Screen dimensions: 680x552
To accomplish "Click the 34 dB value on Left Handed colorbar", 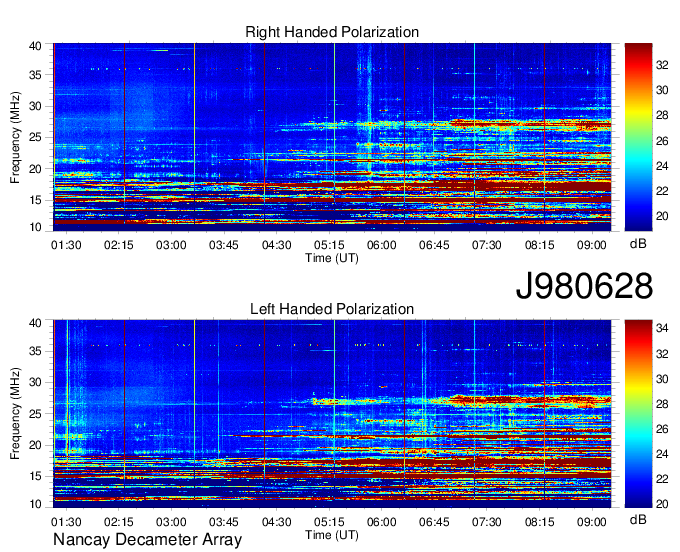I will [x=662, y=328].
